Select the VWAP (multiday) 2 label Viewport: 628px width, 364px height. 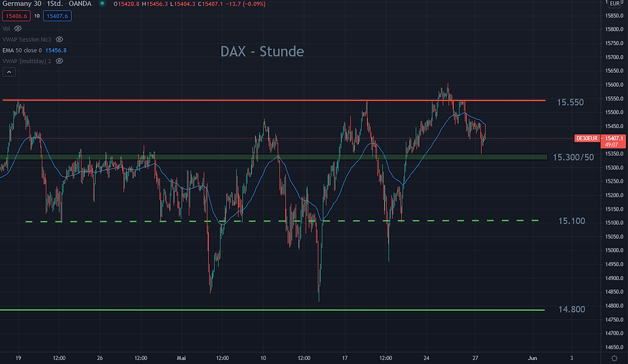pos(27,61)
